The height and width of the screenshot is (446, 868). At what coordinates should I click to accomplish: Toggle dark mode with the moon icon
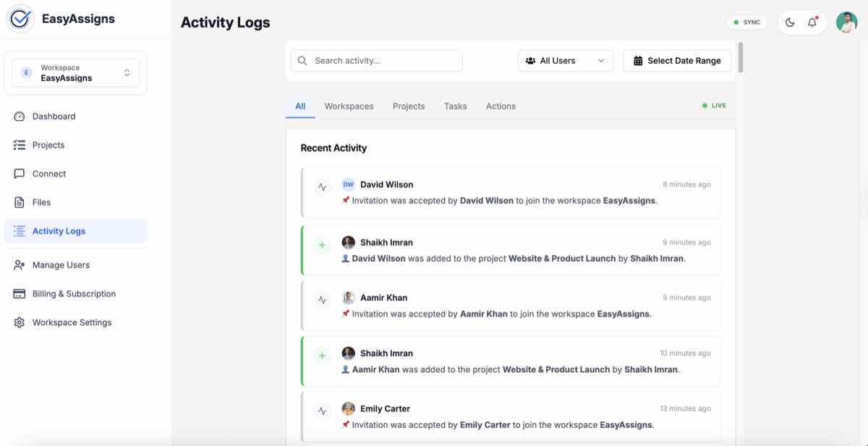tap(789, 22)
